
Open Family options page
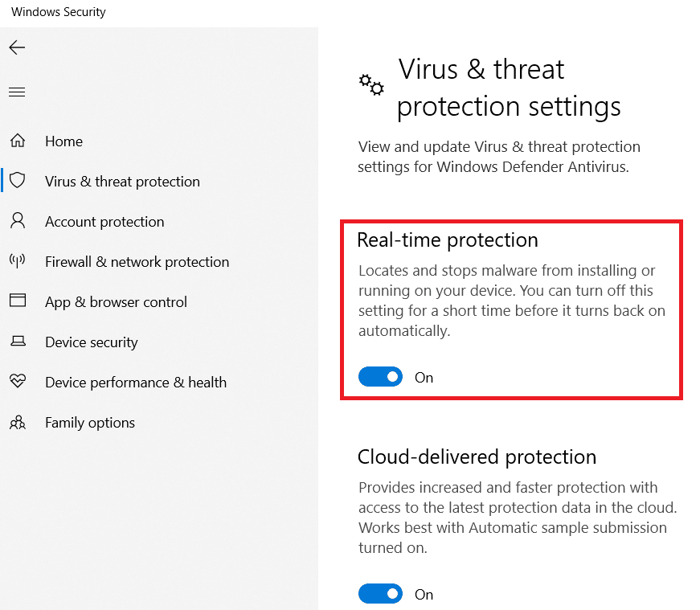coord(90,423)
